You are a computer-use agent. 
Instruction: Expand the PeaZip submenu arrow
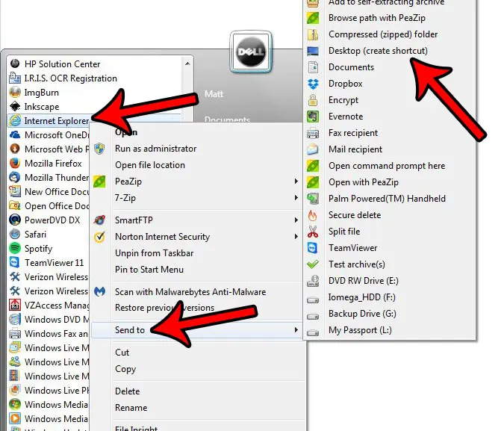pos(296,182)
